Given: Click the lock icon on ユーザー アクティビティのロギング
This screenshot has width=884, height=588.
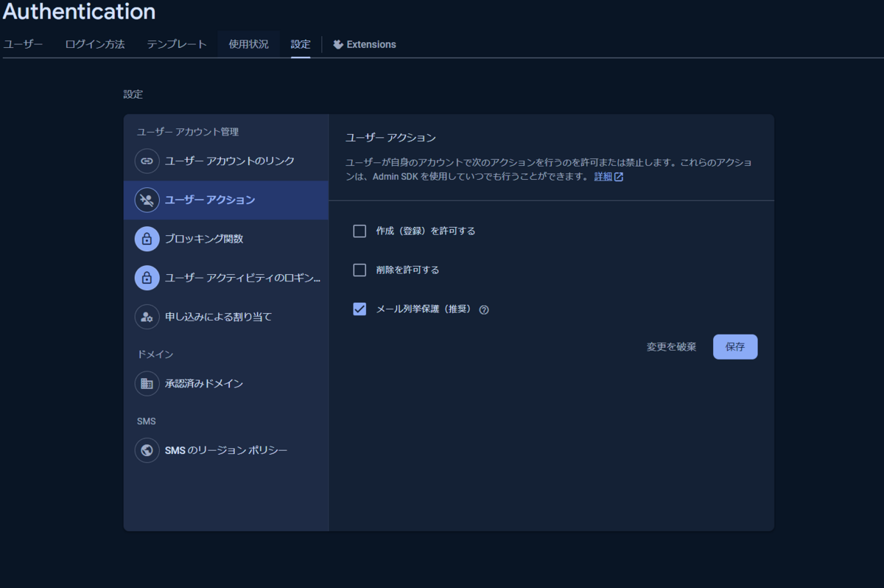Looking at the screenshot, I should click(x=147, y=278).
